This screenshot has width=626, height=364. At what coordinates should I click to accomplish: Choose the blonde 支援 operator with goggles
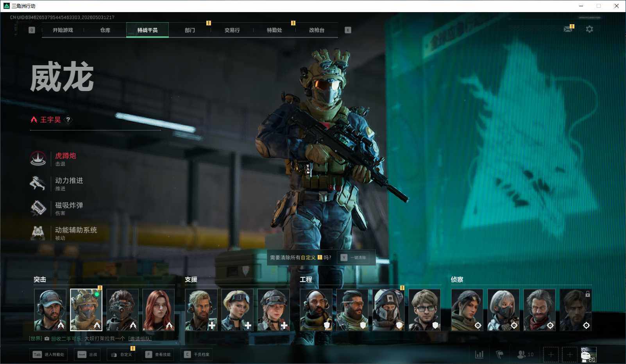237,310
